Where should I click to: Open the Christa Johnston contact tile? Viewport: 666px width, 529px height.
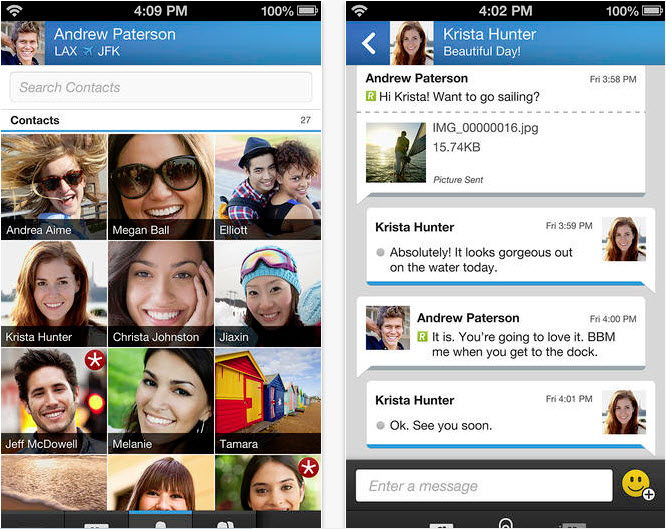[161, 294]
